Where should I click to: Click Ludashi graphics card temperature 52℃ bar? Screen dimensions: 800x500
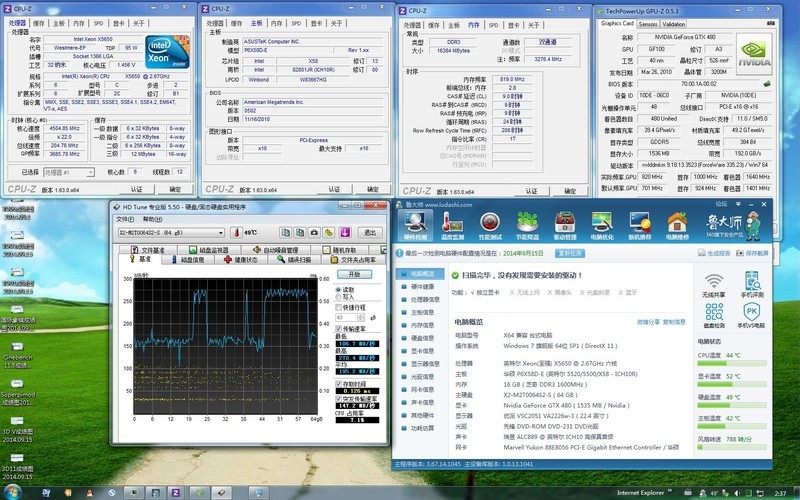(732, 384)
